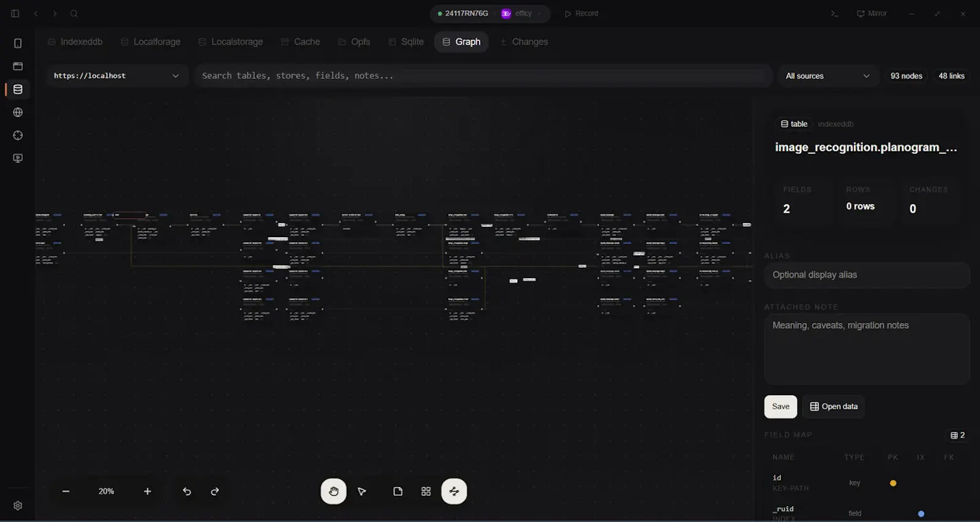Go back with the left chevron

[36, 13]
